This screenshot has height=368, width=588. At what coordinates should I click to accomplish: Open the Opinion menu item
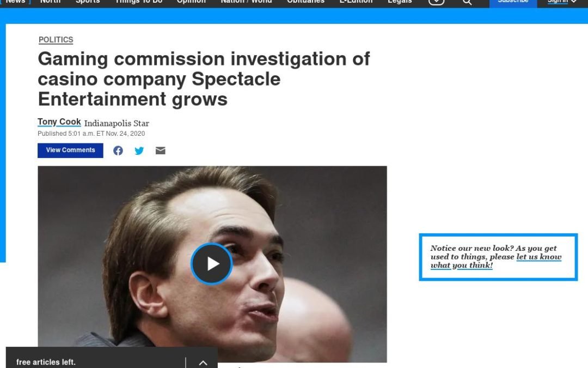191,2
